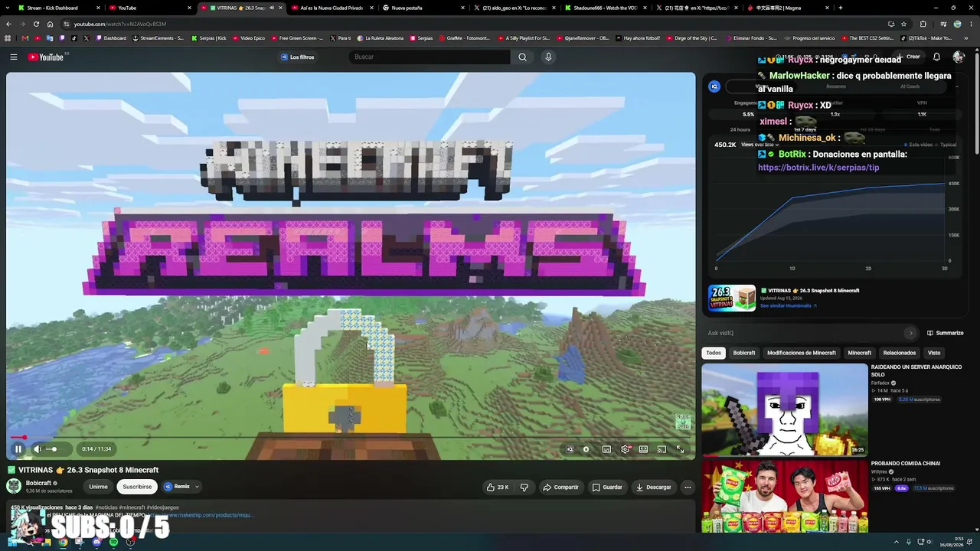Open See similar thumbnails link

(788, 306)
